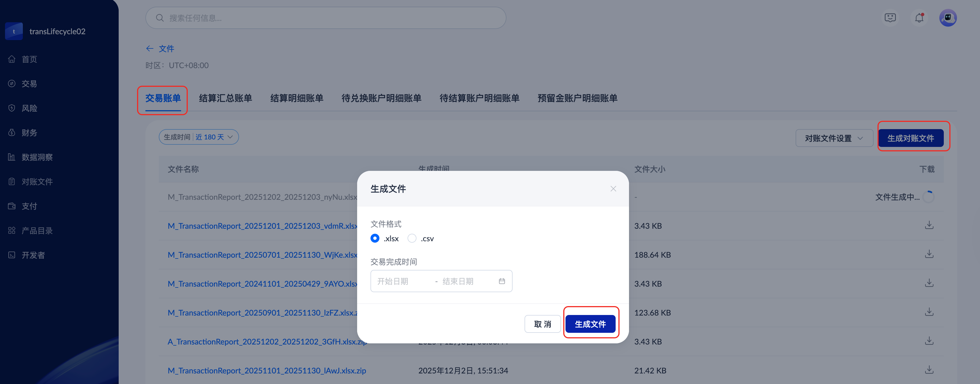
Task: Download the 123.68 KB report file
Action: coord(929,312)
